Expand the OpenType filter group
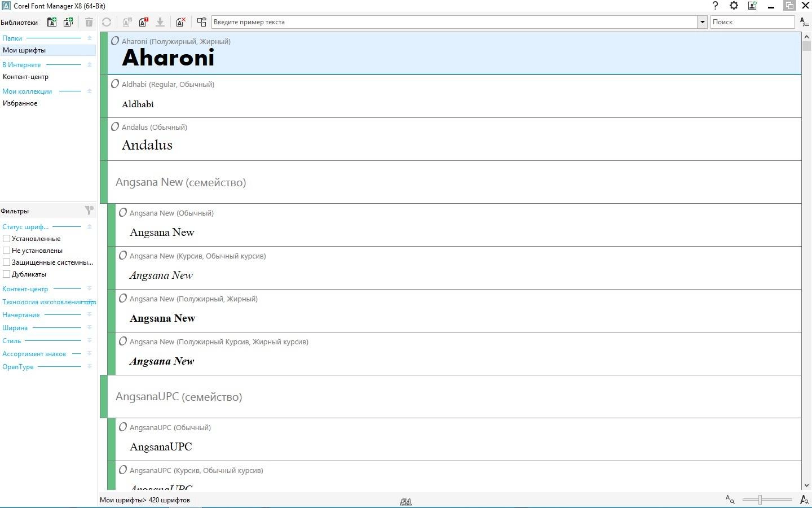This screenshot has height=508, width=812. point(89,366)
